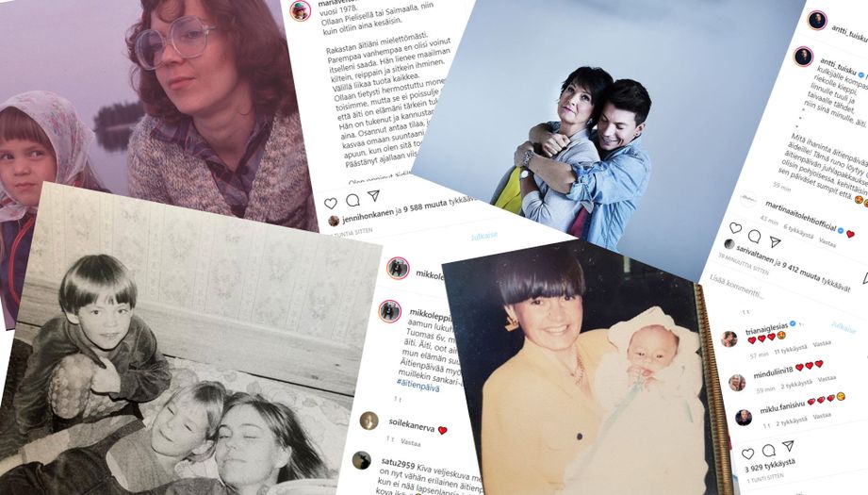Share the post with 3 929 tykkäystä
Screen dimensions: 868x495
[788, 446]
